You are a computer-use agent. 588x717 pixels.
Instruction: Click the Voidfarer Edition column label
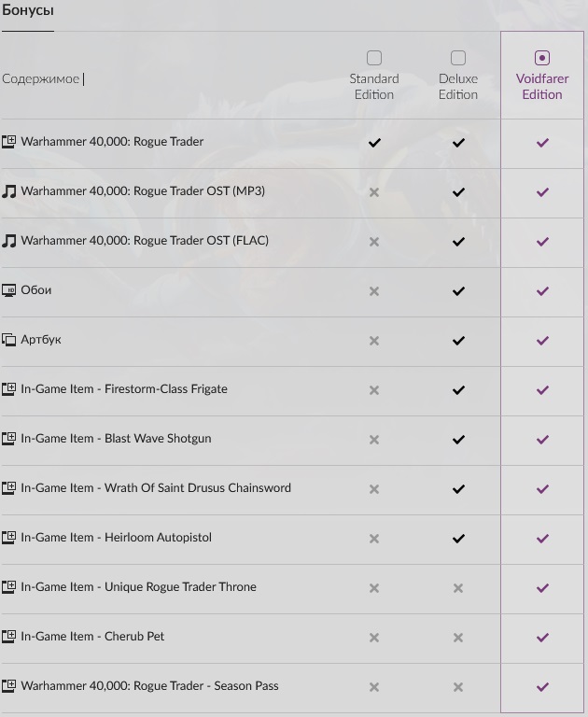click(x=542, y=87)
